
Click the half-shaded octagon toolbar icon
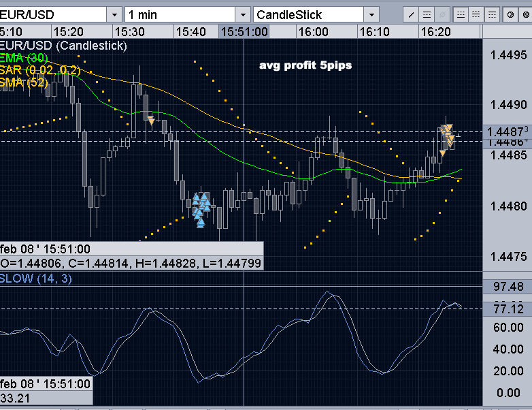pyautogui.click(x=510, y=14)
